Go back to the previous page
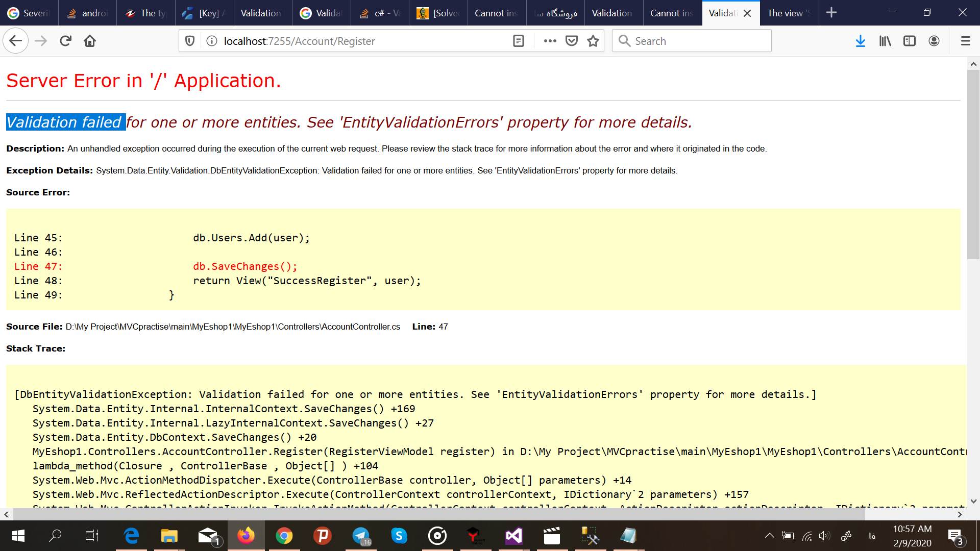Screen dimensions: 980x551 coord(16,41)
